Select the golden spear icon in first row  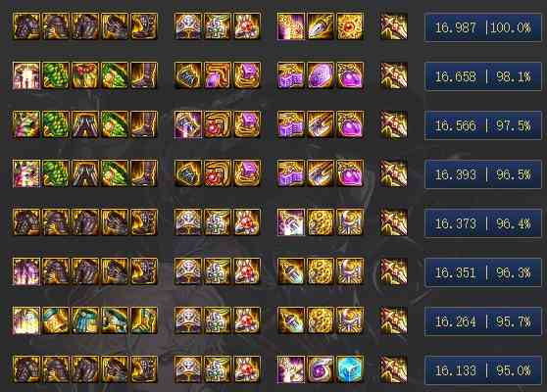click(321, 26)
